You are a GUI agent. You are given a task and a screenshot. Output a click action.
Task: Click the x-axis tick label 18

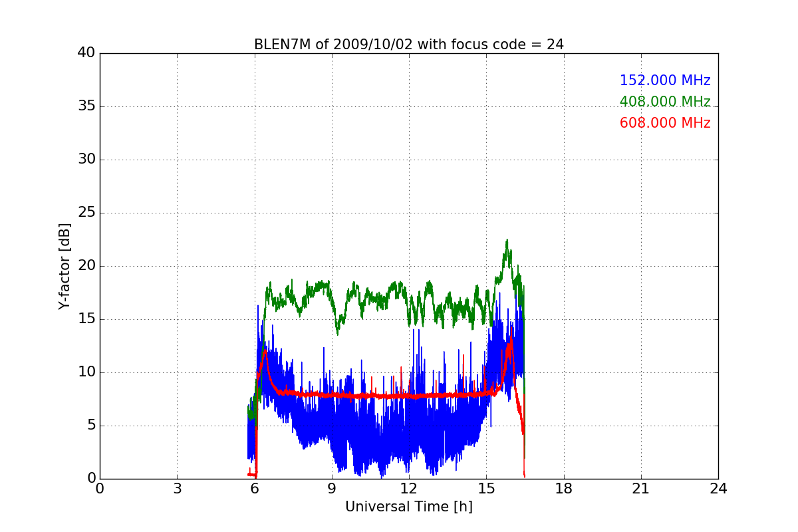563,488
